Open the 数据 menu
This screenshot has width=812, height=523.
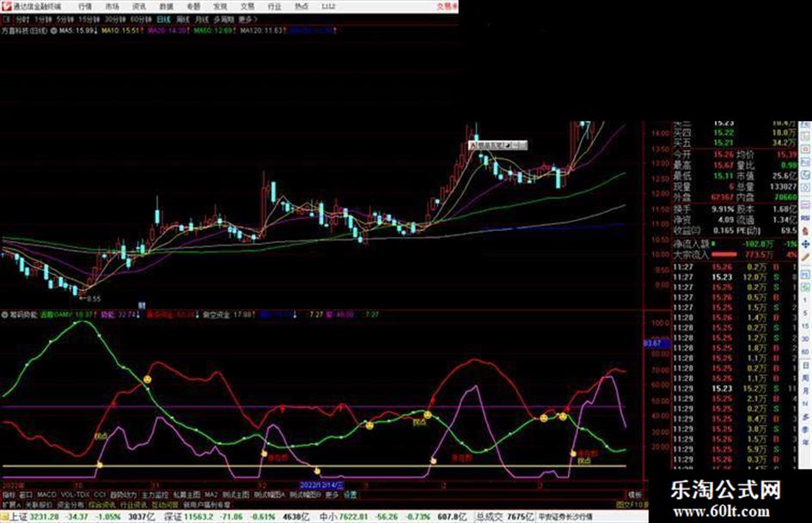click(166, 6)
